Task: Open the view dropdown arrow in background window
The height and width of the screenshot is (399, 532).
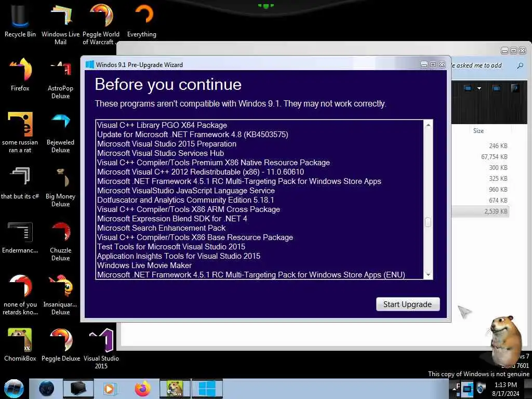Action: pos(479,88)
